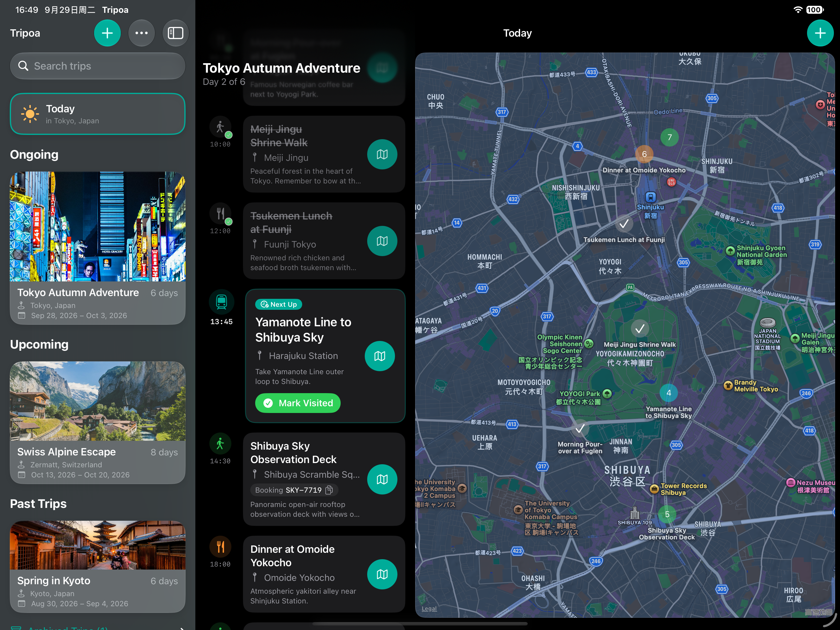This screenshot has height=630, width=840.
Task: Click the walking icon at 10:00
Action: 220,127
